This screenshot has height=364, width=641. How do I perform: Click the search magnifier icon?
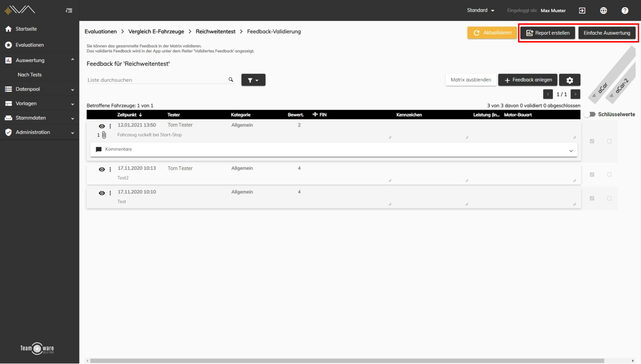230,79
